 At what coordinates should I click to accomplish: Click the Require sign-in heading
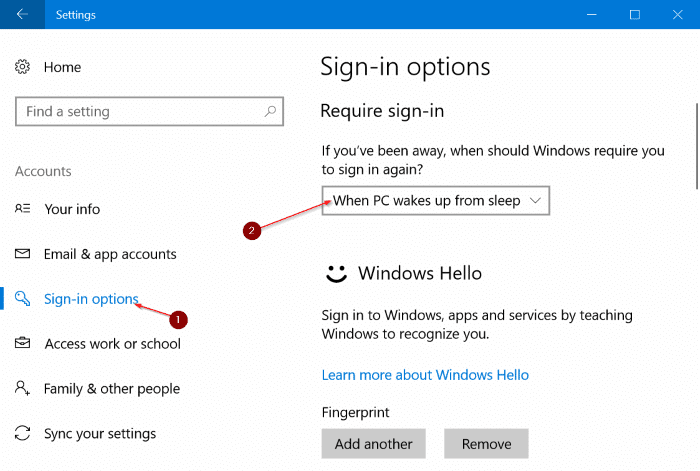pos(382,111)
